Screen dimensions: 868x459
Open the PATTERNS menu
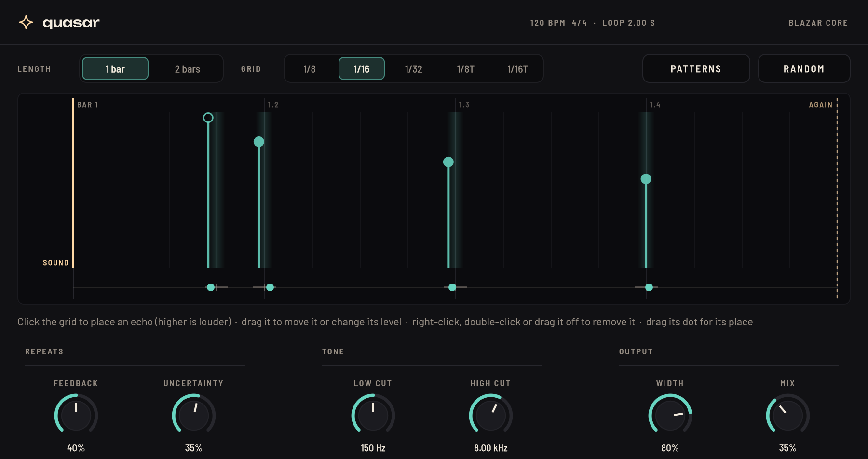pyautogui.click(x=696, y=68)
